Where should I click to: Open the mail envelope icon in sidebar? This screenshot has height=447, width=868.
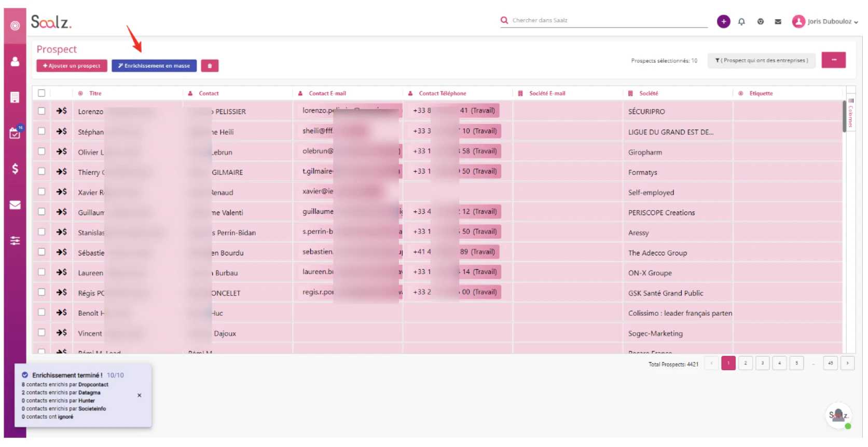point(15,205)
